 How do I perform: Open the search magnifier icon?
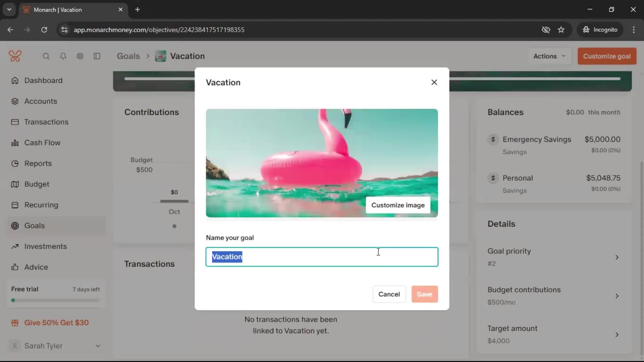46,56
